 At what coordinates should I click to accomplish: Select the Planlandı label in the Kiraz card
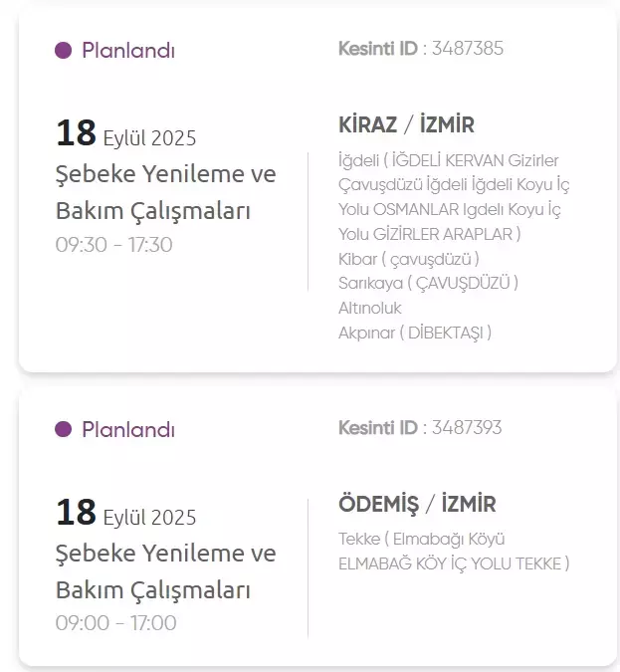pos(127,50)
